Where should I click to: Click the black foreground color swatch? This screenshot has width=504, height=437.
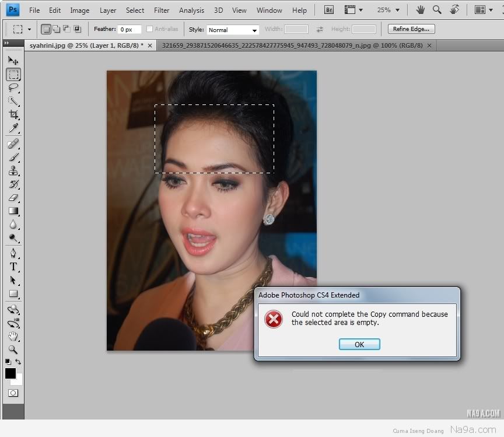(10, 373)
